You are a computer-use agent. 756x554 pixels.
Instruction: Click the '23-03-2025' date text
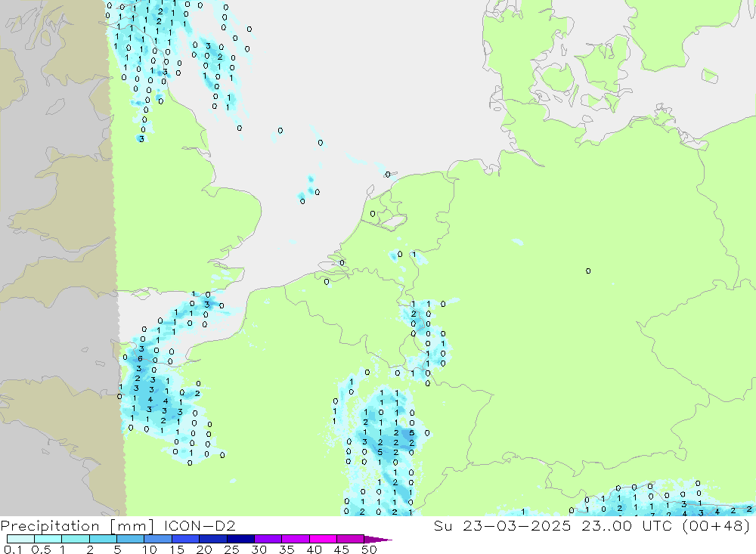[517, 525]
